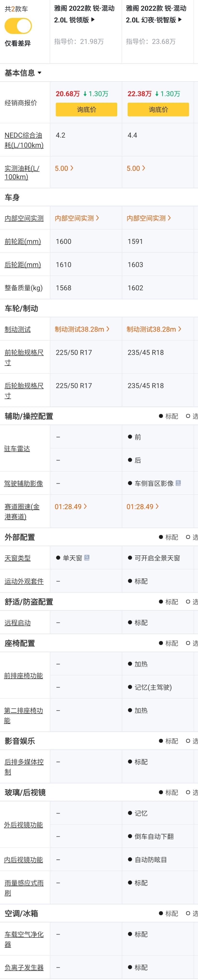Expand the 基本信息 dropdown arrow
Viewport: 198px width, 980px height.
tap(40, 73)
